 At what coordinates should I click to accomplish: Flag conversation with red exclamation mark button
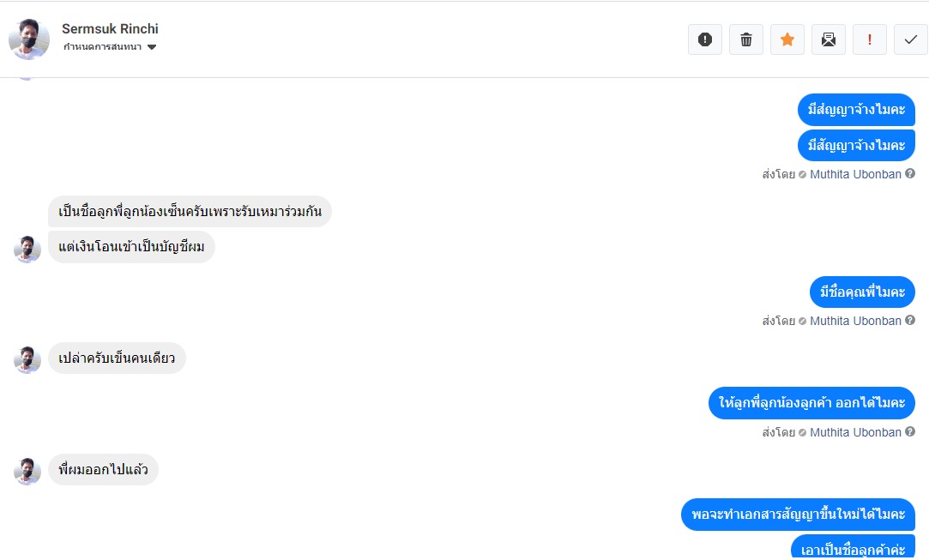(x=870, y=39)
